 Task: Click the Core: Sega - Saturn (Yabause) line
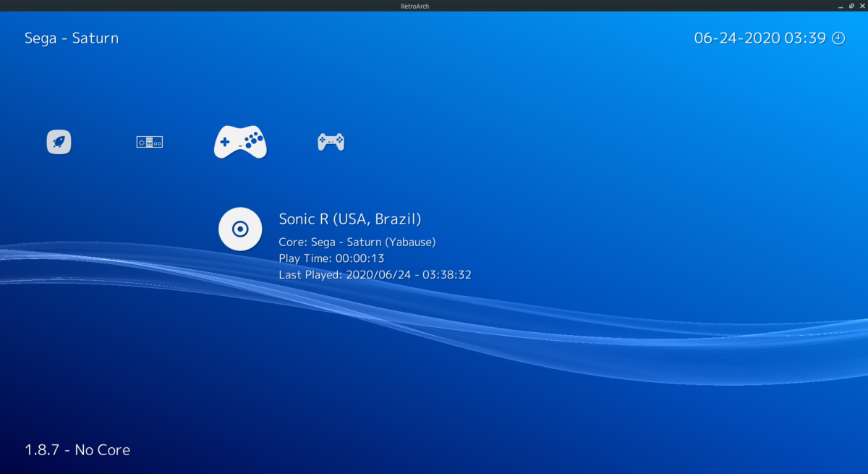coord(357,242)
